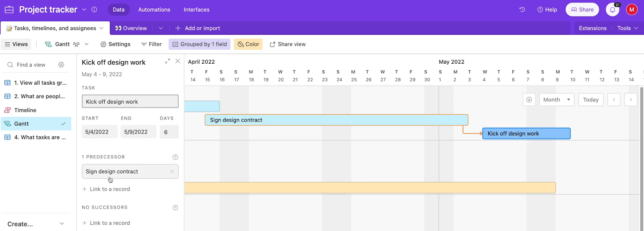Go to previous period in Gantt
The image size is (644, 231).
pos(614,100)
